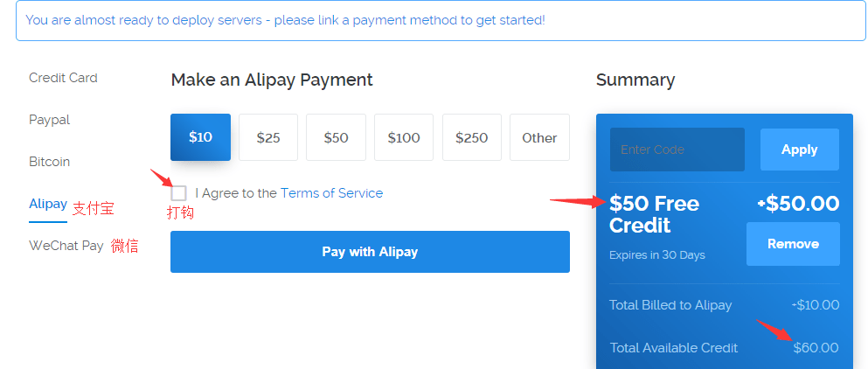Choose the $25 payment amount
The image size is (868, 369).
pos(268,137)
